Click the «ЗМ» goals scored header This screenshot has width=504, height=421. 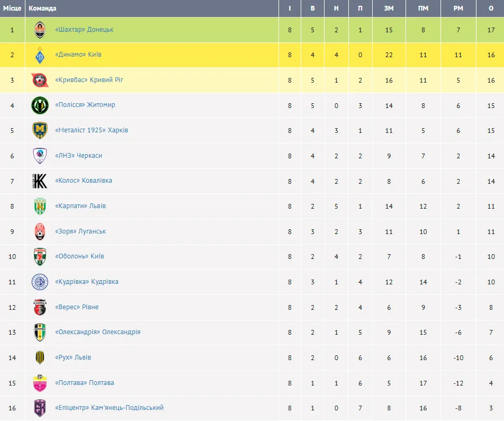(389, 8)
